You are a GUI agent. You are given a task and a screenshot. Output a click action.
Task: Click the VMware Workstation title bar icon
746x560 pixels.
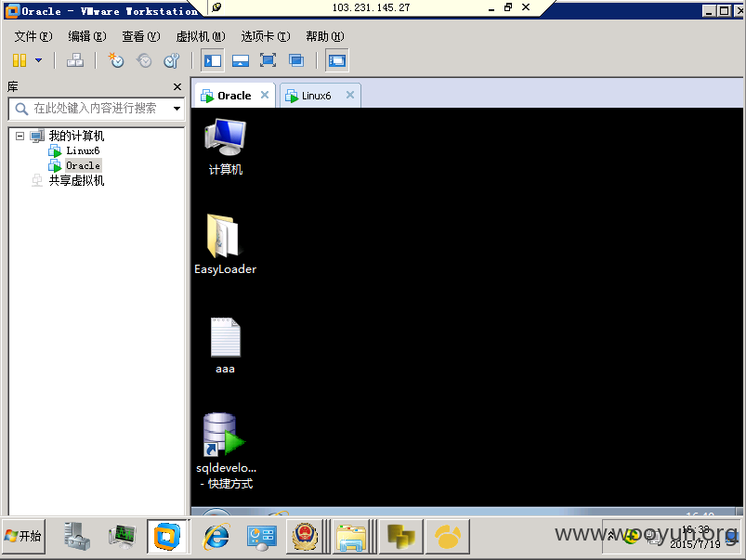click(x=12, y=11)
